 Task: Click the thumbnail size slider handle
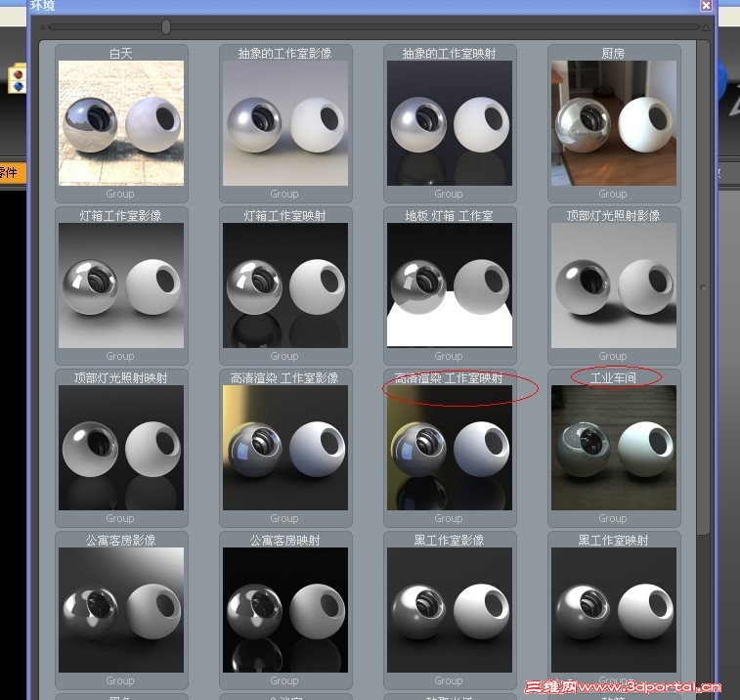[x=166, y=27]
